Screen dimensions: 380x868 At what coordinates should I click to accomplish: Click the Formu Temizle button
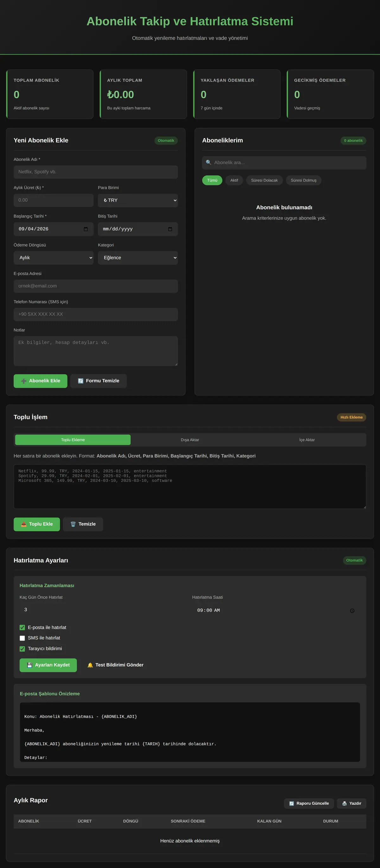point(98,381)
